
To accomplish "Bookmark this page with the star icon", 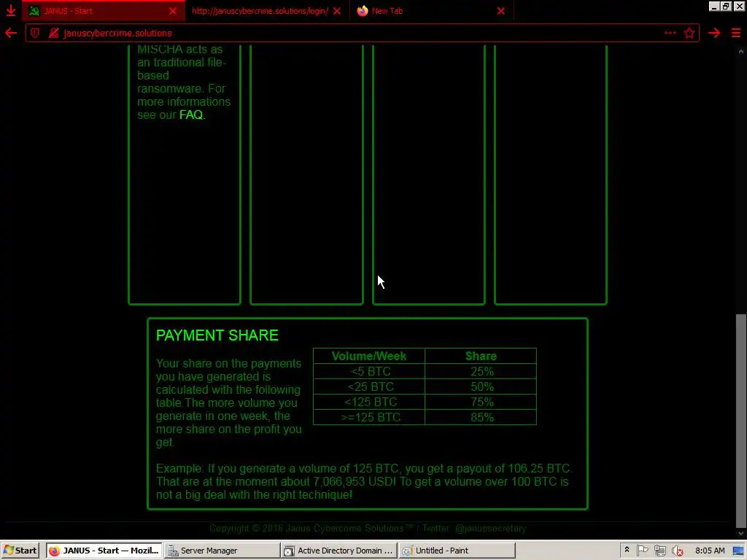I will [x=689, y=33].
